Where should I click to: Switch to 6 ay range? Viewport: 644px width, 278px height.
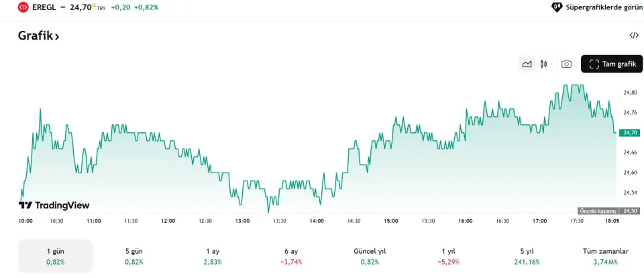point(291,256)
